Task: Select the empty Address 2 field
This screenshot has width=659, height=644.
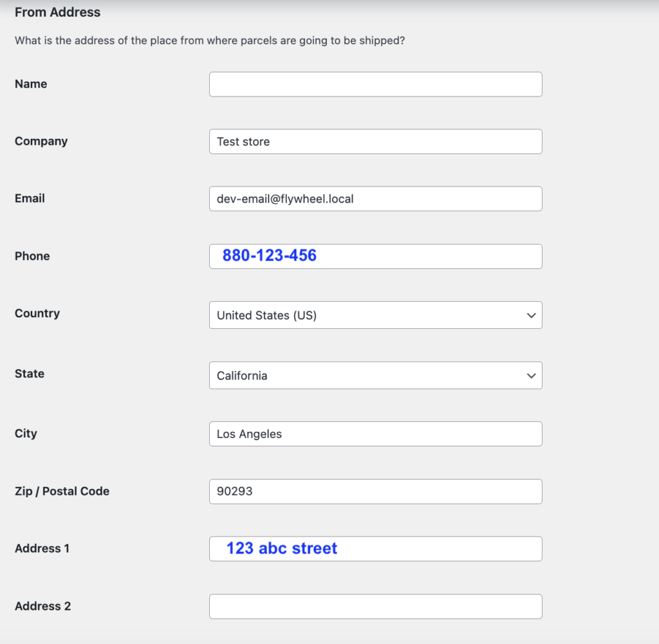Action: click(375, 607)
